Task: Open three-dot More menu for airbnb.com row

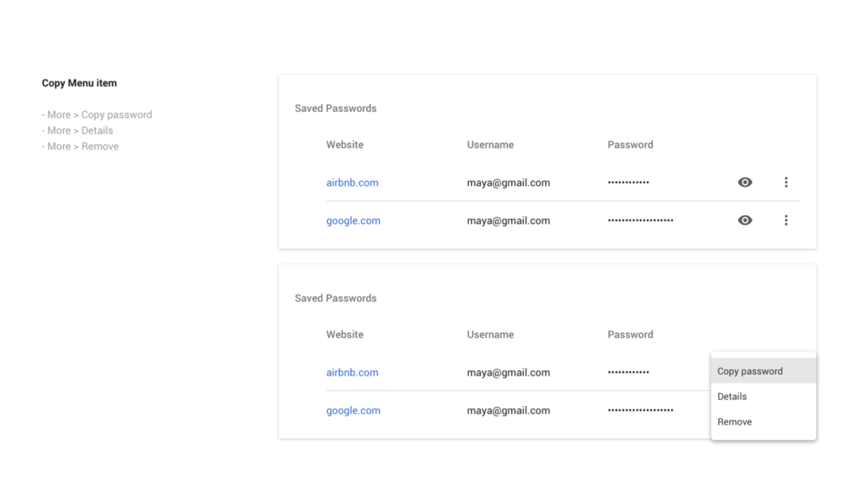Action: click(786, 182)
